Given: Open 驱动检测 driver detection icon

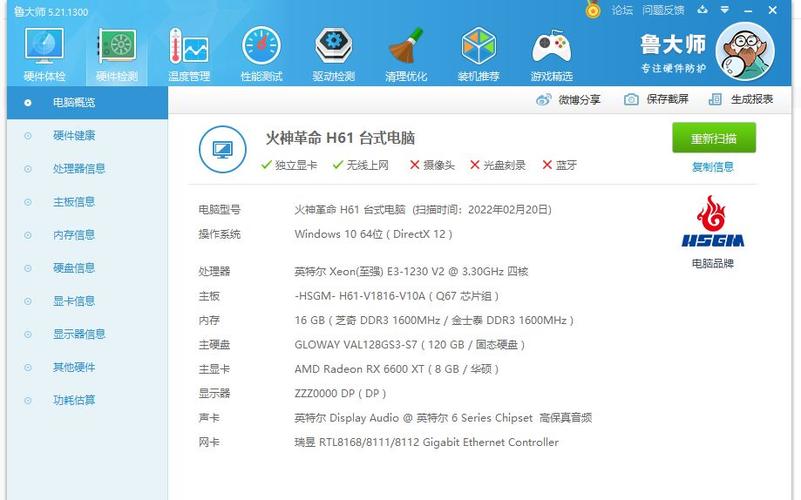Looking at the screenshot, I should point(334,46).
